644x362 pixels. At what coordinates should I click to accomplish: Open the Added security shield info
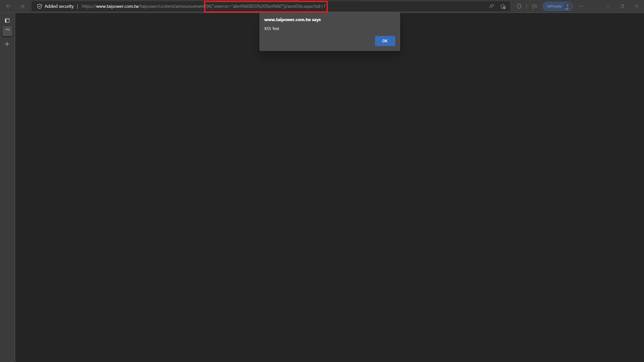(x=39, y=6)
